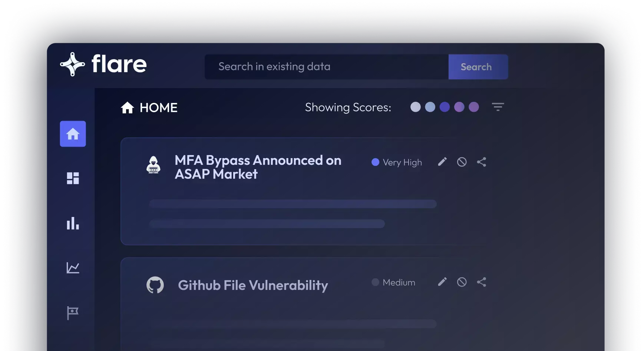Ignore the MFA Bypass alert
The image size is (644, 351).
click(462, 162)
